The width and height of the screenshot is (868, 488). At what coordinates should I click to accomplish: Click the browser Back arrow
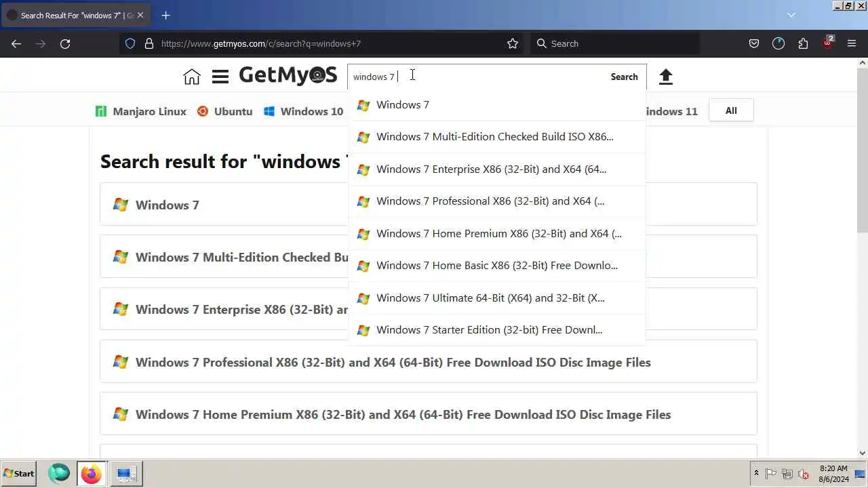pyautogui.click(x=16, y=43)
